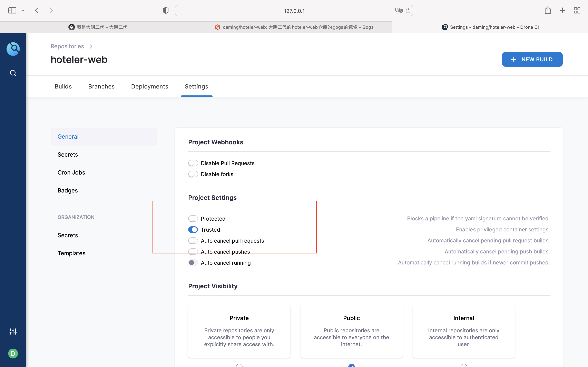This screenshot has width=588, height=367.
Task: Click the chevron after Repositories breadcrumb
Action: pyautogui.click(x=91, y=46)
